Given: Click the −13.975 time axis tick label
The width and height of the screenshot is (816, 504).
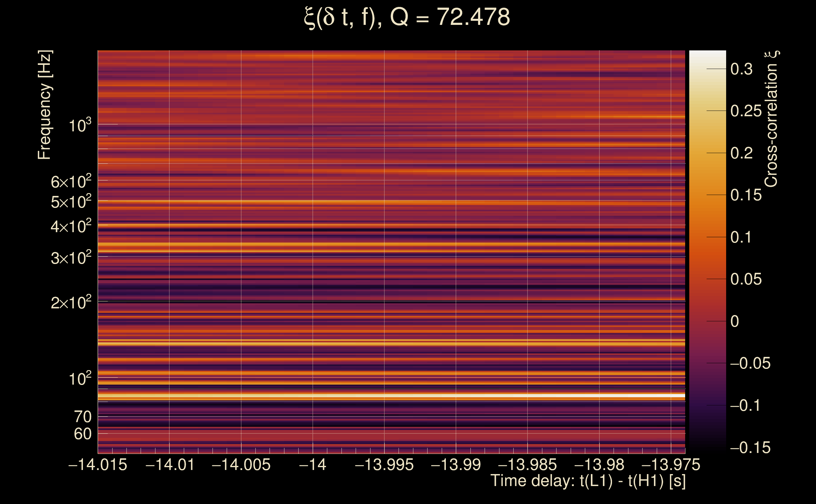Looking at the screenshot, I should (x=671, y=465).
